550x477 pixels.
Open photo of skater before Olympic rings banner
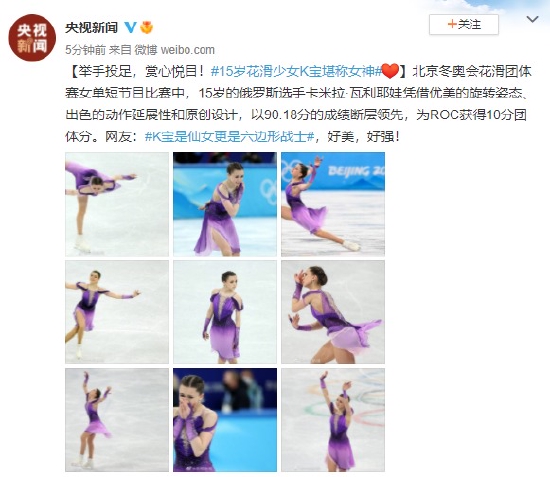[x=225, y=204]
